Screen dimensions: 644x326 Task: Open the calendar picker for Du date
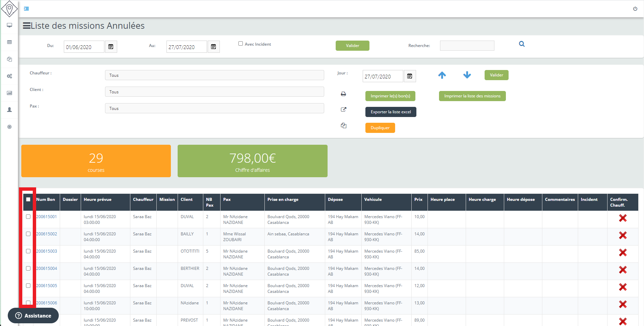111,47
